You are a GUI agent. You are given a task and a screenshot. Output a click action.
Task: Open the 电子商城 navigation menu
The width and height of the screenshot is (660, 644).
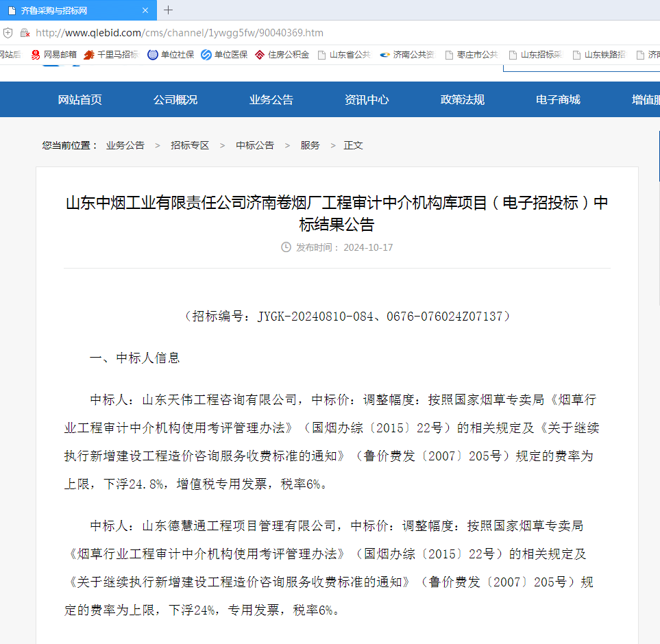tap(557, 99)
